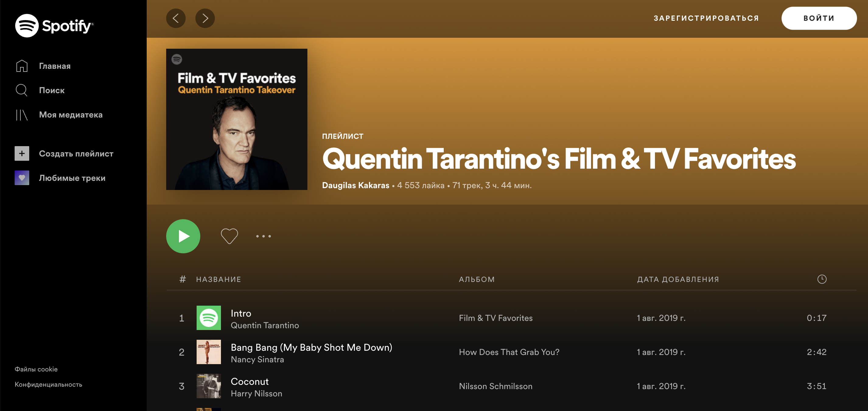Click the clock duration column icon

tap(821, 279)
